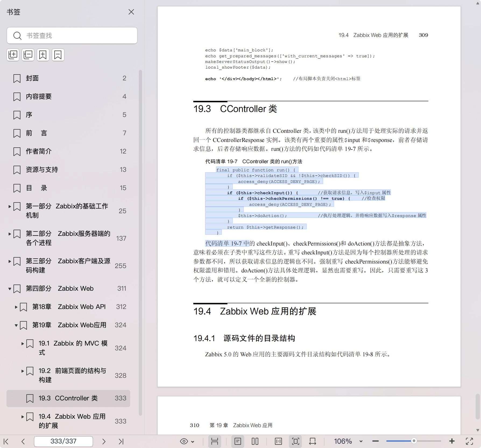Fit page to window icon
481x448 pixels.
[296, 441]
